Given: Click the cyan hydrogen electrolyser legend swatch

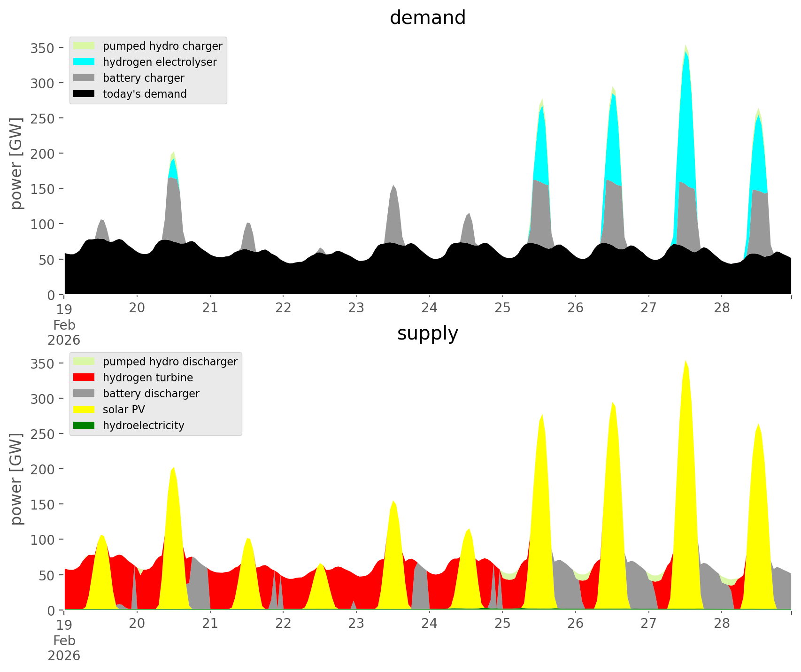Looking at the screenshot, I should point(84,62).
